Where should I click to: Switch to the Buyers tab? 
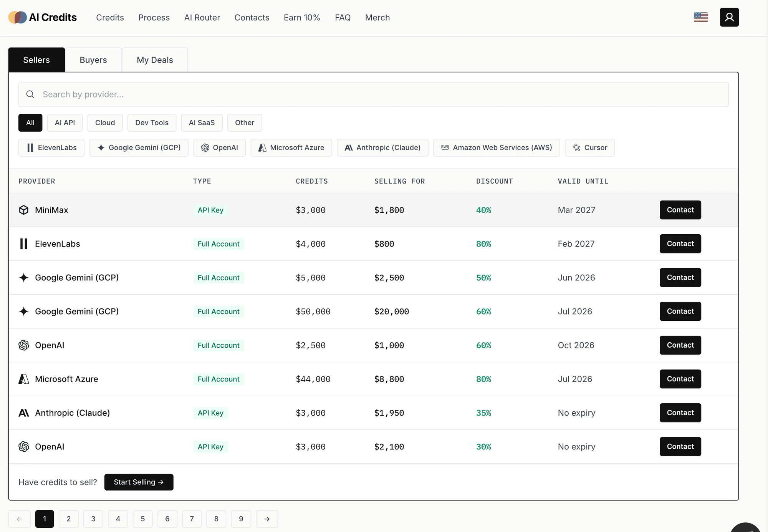click(93, 60)
